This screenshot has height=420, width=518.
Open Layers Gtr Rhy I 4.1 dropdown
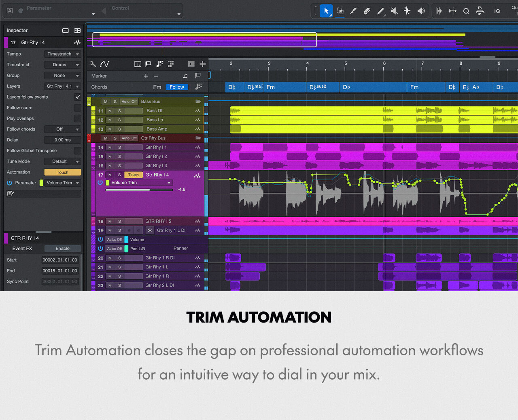click(63, 86)
